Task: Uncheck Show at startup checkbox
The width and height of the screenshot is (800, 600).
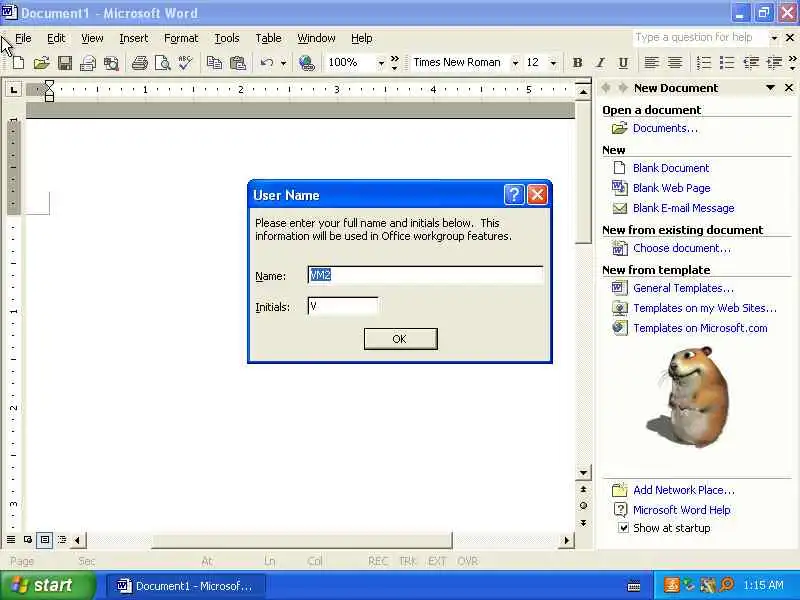Action: (x=623, y=528)
